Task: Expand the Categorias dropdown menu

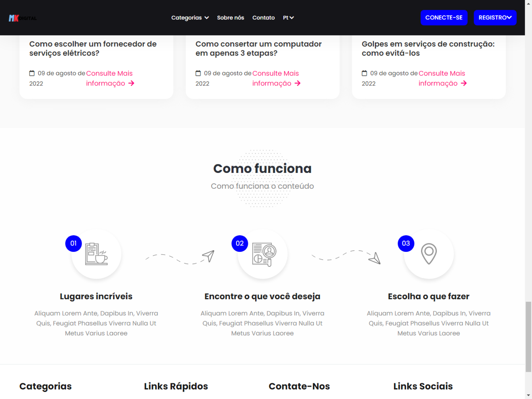Action: pos(190,18)
